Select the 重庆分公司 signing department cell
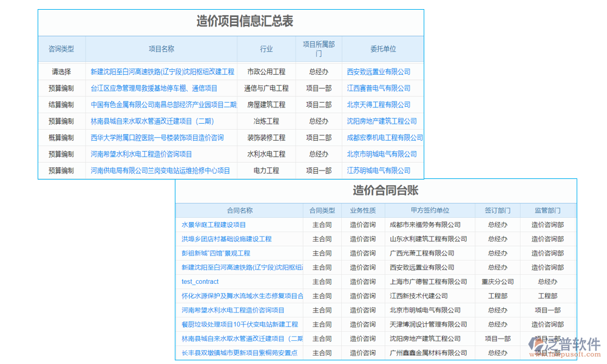 pyautogui.click(x=497, y=281)
